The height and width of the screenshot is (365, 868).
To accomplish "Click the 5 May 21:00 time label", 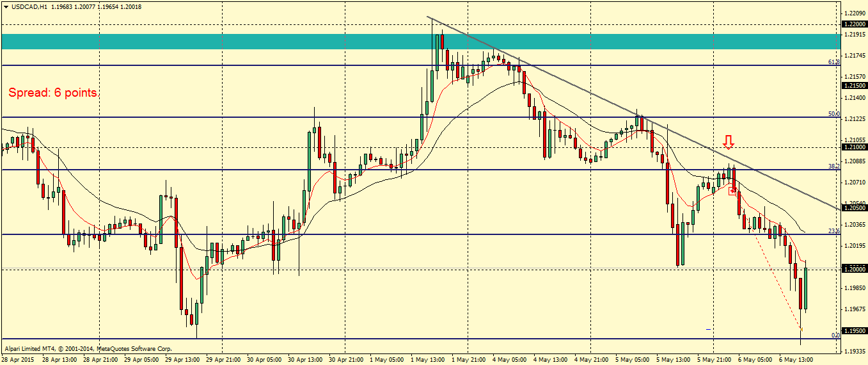I will point(714,360).
